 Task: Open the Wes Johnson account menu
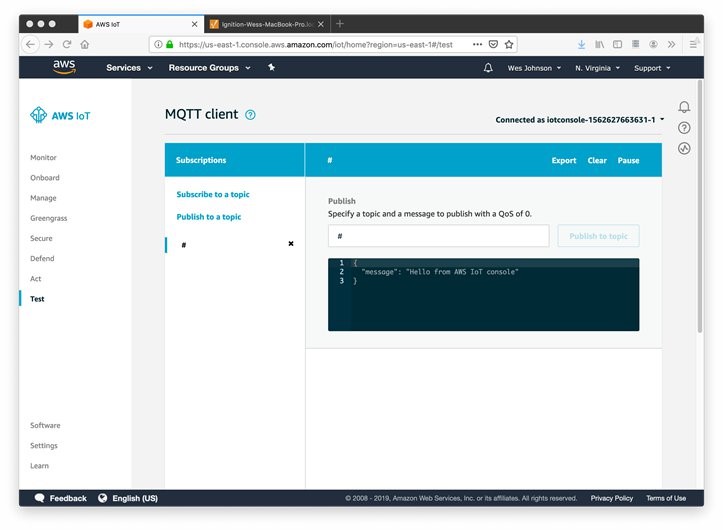tap(534, 68)
